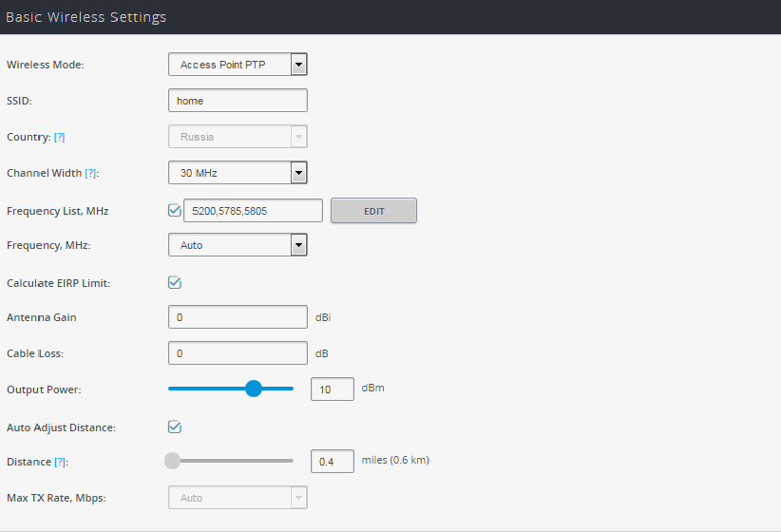Open the Country help [?] link
The width and height of the screenshot is (781, 532).
59,137
